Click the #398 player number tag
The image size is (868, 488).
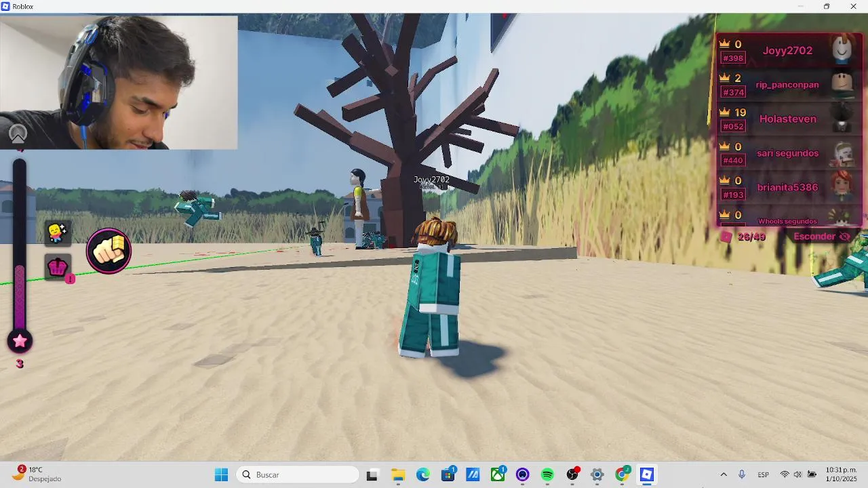coord(733,58)
